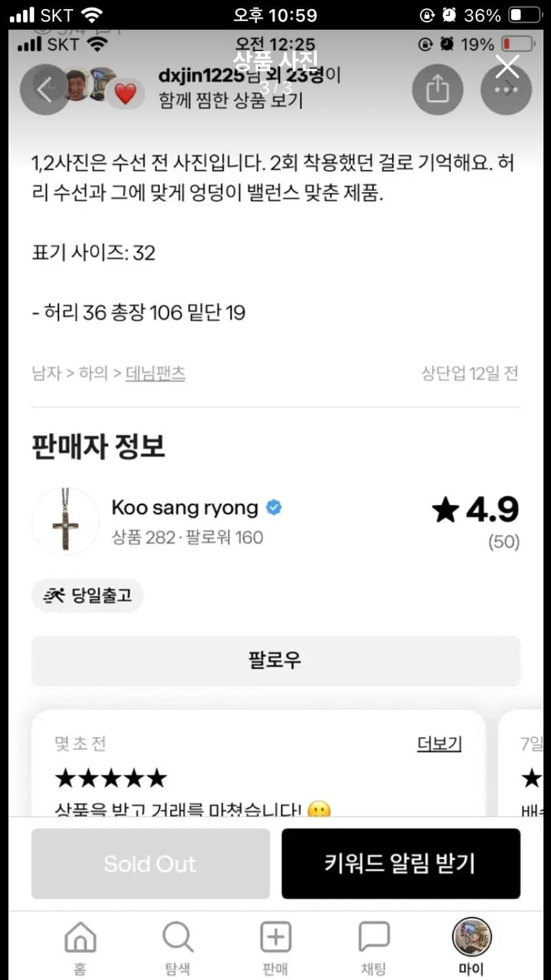This screenshot has height=980, width=551.
Task: Open the 데님팬츠 category link
Action: [x=156, y=373]
